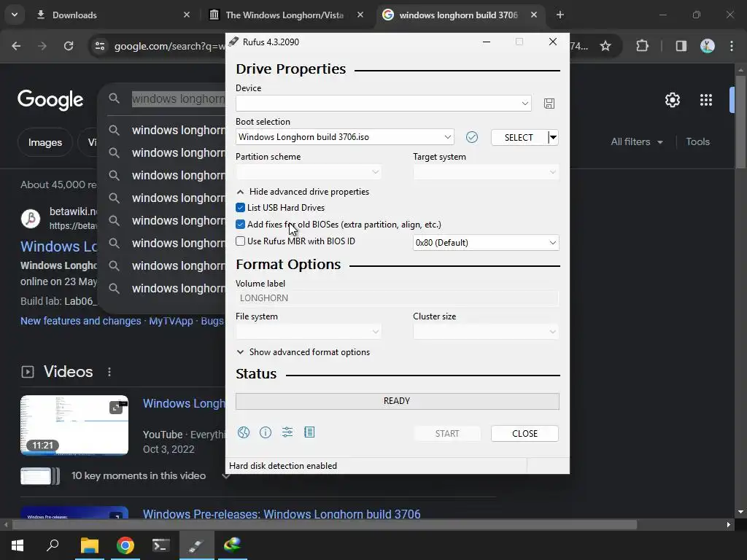Open the 0x80 (Default) BIOS ID dropdown
Image resolution: width=747 pixels, height=560 pixels.
pyautogui.click(x=486, y=243)
